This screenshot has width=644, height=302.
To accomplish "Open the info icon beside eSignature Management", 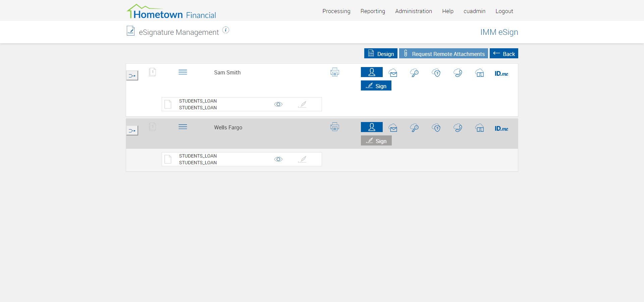I will pos(226,30).
